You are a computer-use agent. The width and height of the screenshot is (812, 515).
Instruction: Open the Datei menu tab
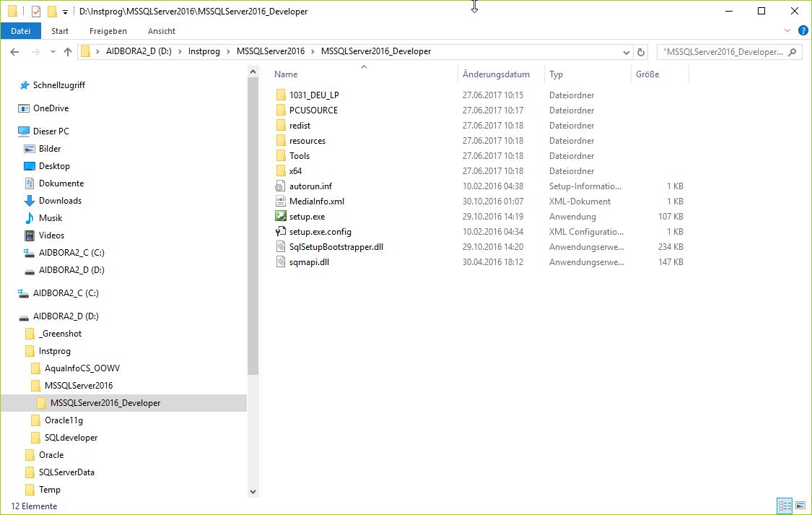coord(21,31)
